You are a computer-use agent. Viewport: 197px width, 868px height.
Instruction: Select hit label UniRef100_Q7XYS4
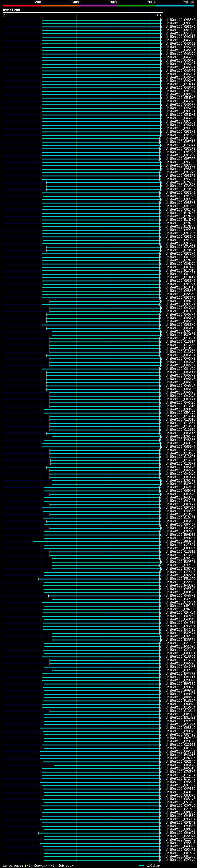(x=180, y=603)
